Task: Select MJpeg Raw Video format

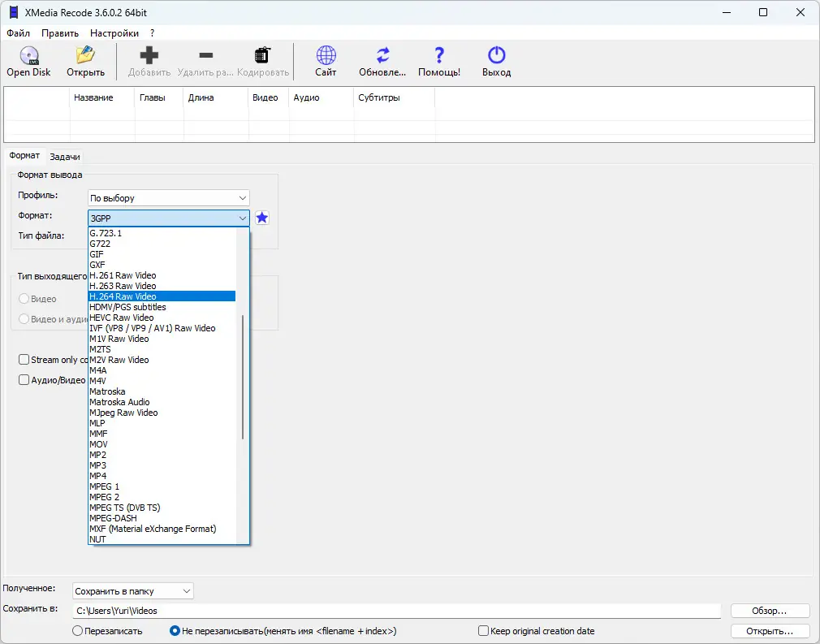Action: pyautogui.click(x=162, y=413)
